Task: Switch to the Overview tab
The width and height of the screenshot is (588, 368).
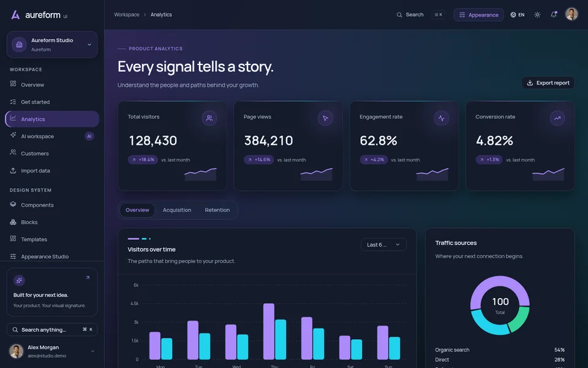Action: (137, 210)
